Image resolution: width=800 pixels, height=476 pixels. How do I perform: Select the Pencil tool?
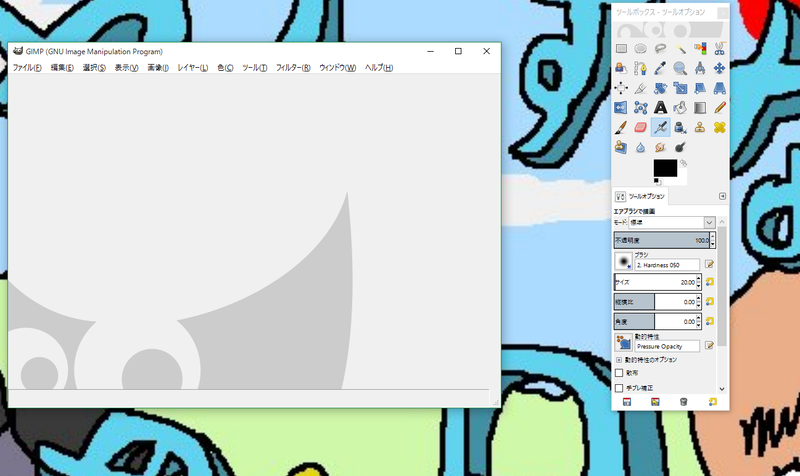click(719, 108)
